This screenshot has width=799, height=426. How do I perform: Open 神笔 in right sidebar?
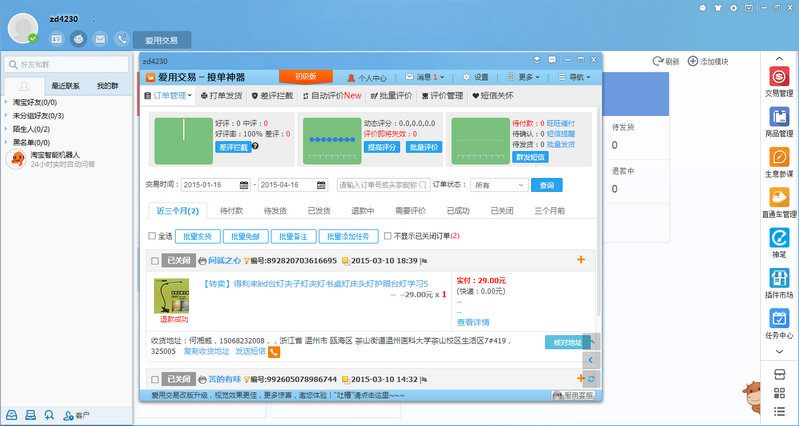tap(779, 243)
